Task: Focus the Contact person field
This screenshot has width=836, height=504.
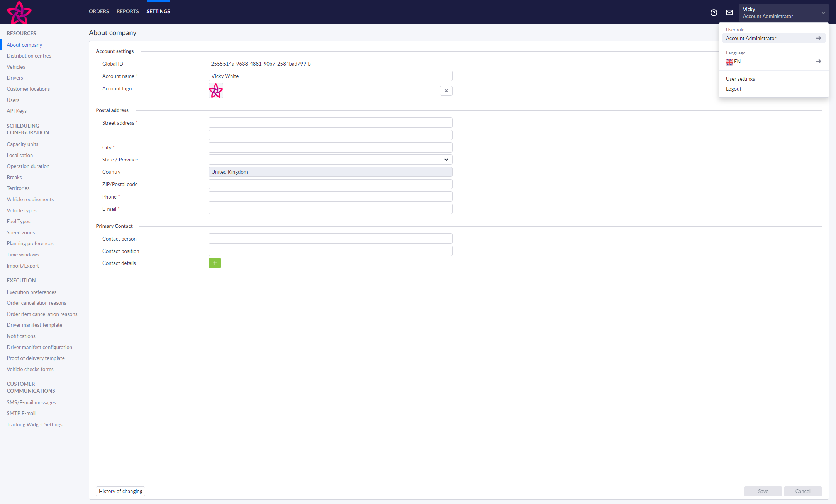Action: coord(330,239)
